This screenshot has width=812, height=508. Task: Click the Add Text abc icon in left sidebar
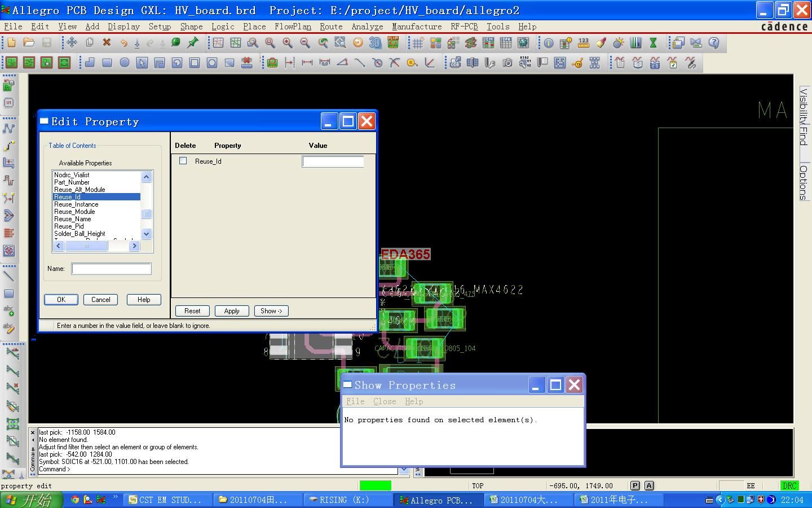[x=9, y=311]
